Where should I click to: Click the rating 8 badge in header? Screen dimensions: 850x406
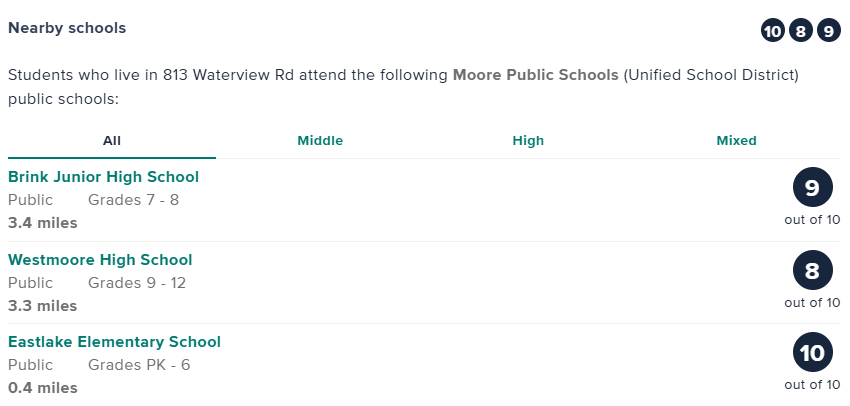click(x=800, y=31)
